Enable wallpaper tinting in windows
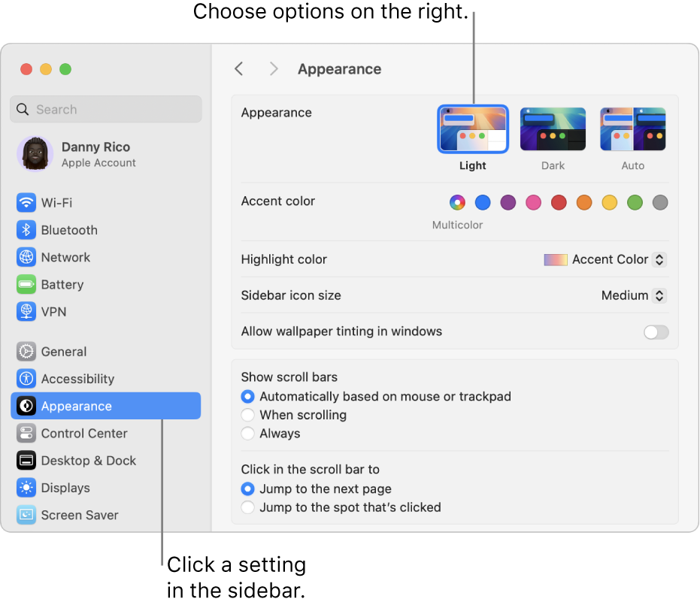Screen dimensions: 700x608 coord(656,332)
